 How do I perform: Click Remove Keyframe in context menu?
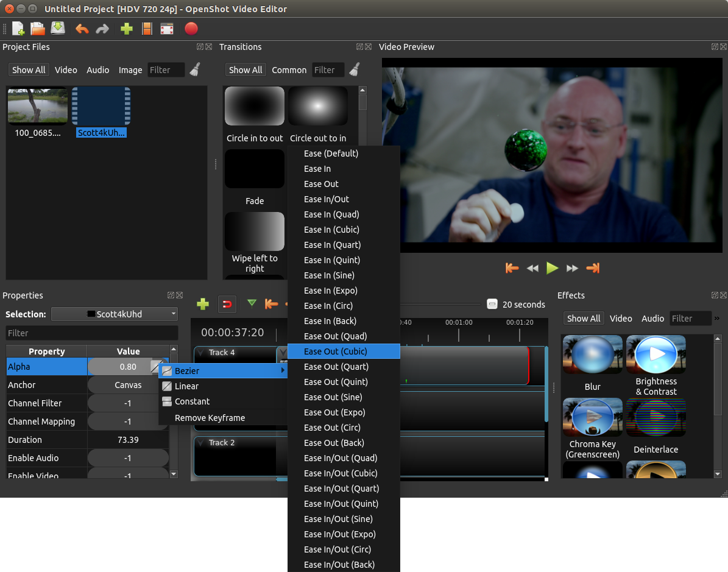pos(210,418)
